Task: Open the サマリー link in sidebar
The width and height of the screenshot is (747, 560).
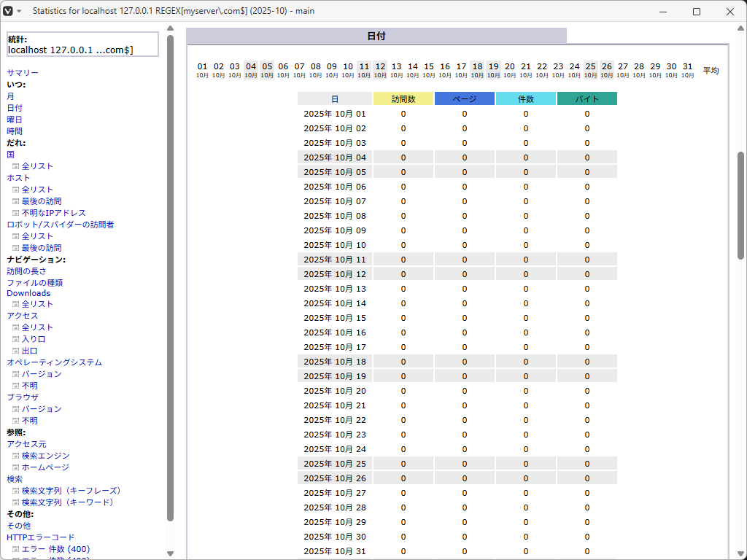Action: [x=23, y=73]
